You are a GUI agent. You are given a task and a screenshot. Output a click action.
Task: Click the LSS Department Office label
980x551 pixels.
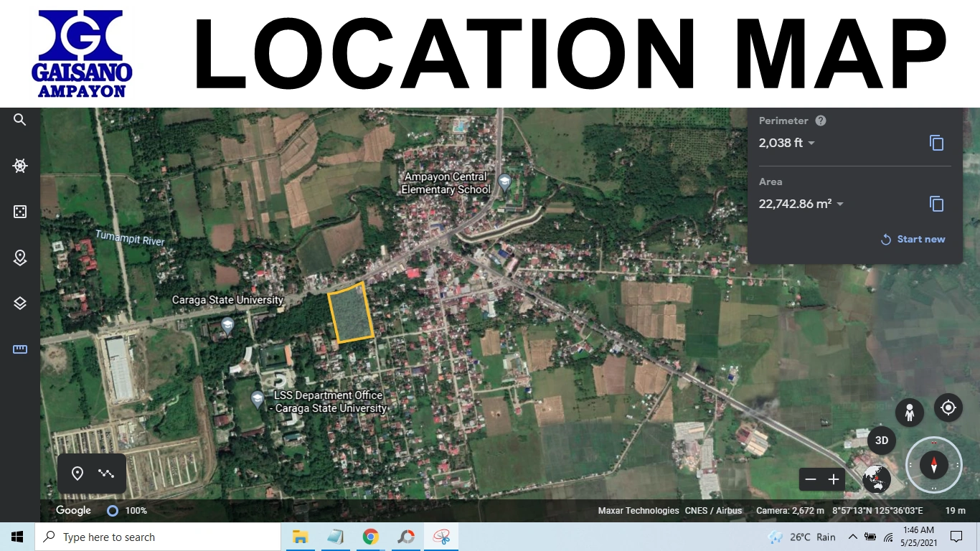(329, 402)
